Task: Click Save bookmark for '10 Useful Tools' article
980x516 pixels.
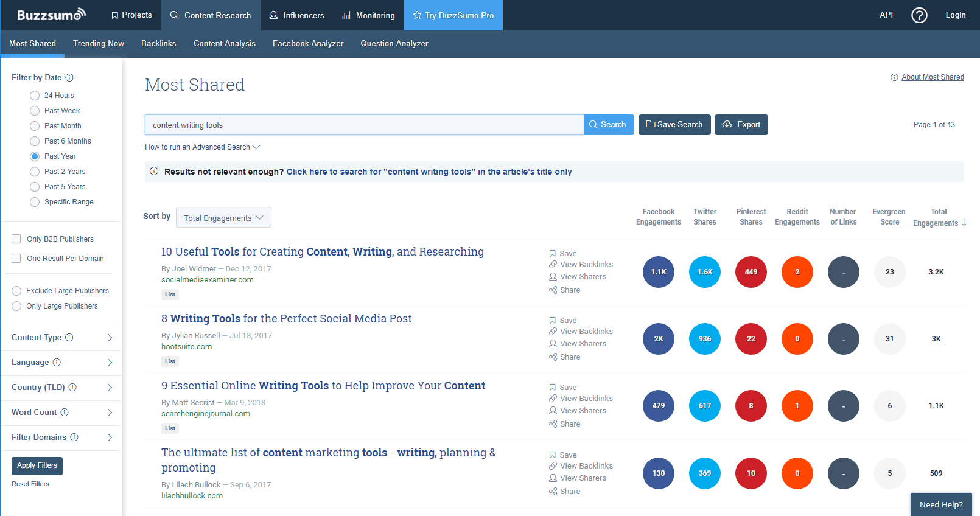Action: [x=562, y=253]
